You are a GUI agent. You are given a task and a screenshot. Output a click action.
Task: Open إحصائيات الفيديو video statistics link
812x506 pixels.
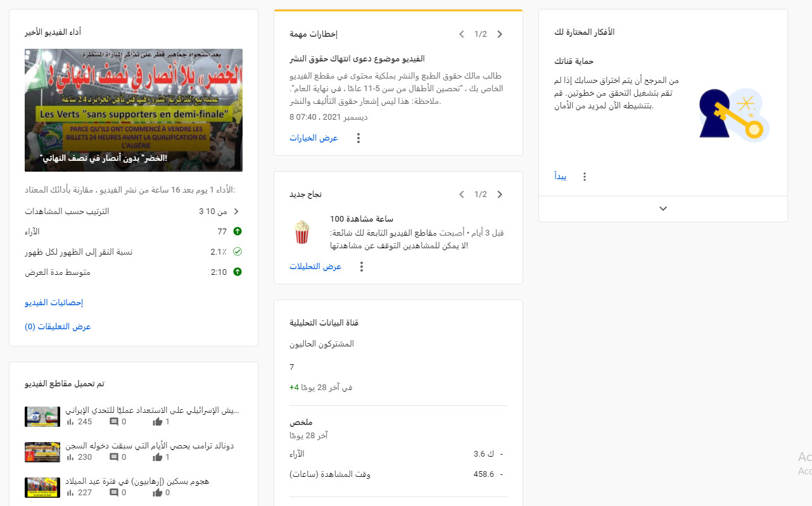[x=54, y=302]
